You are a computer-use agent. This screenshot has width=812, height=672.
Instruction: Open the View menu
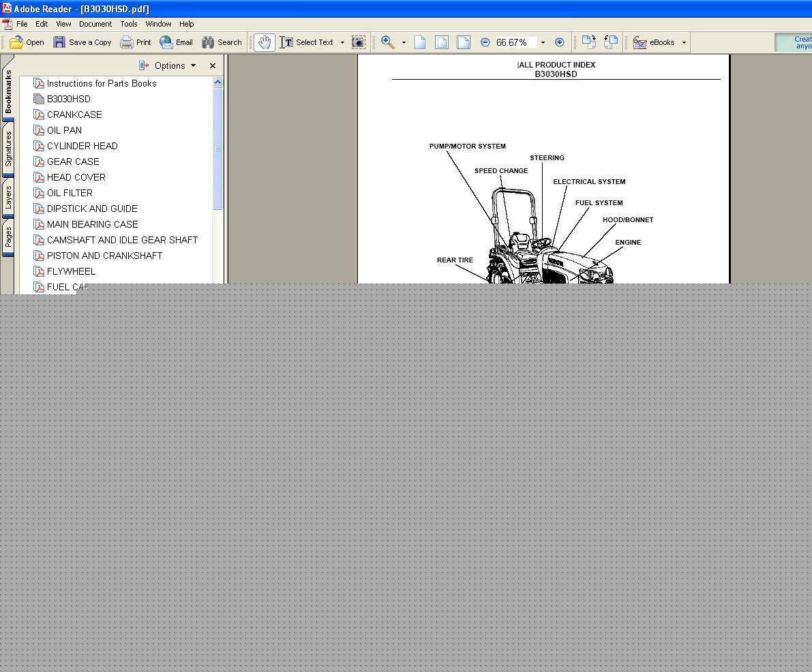[63, 24]
